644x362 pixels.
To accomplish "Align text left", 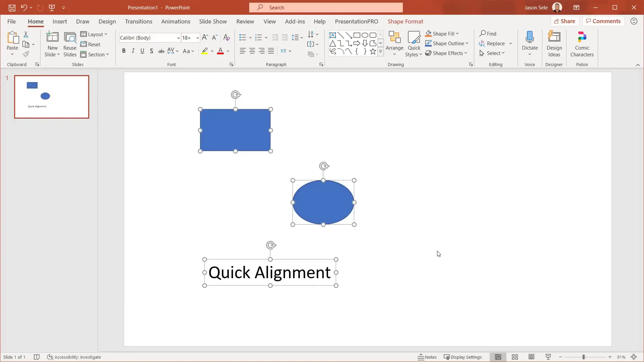I will (x=243, y=51).
